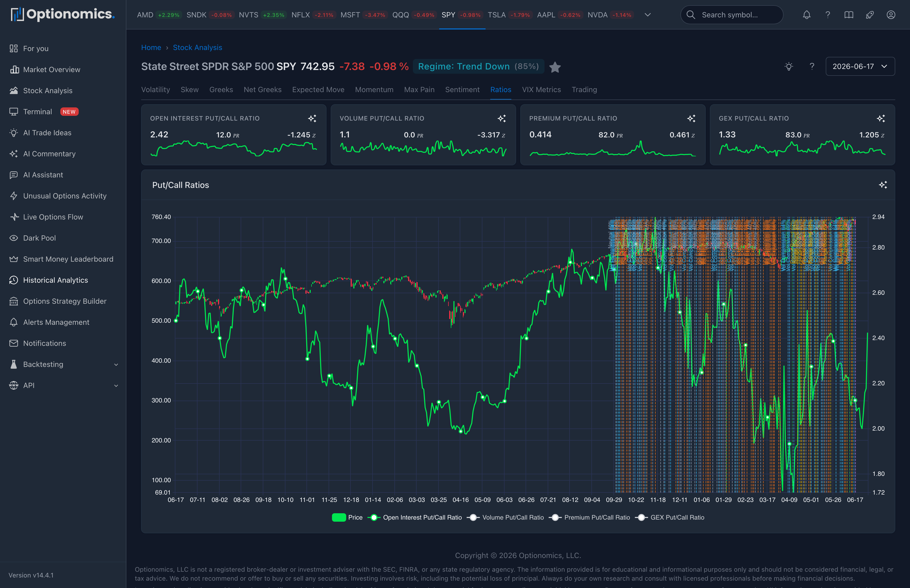Click AI sparkle icon on Put/Call Ratios chart
This screenshot has width=910, height=588.
click(x=883, y=185)
